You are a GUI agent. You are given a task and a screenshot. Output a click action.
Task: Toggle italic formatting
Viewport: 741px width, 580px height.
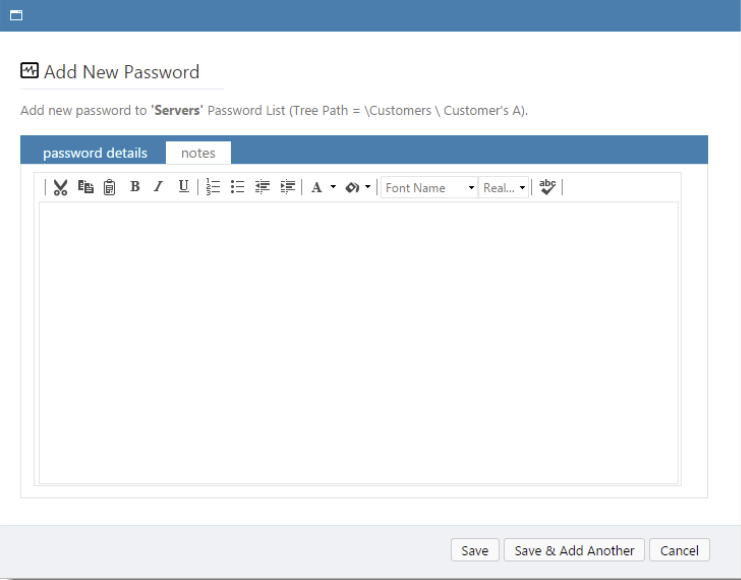click(158, 187)
